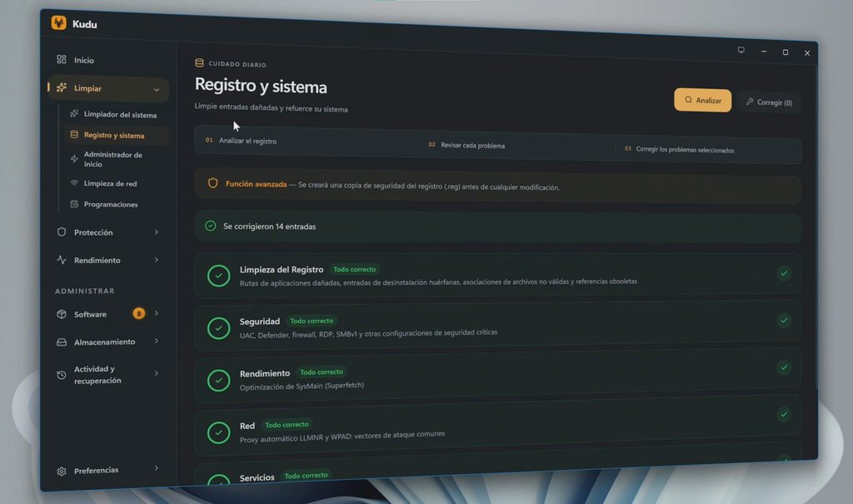Click Todo correcto badge next to Seguridad
The image size is (853, 504).
pos(312,321)
